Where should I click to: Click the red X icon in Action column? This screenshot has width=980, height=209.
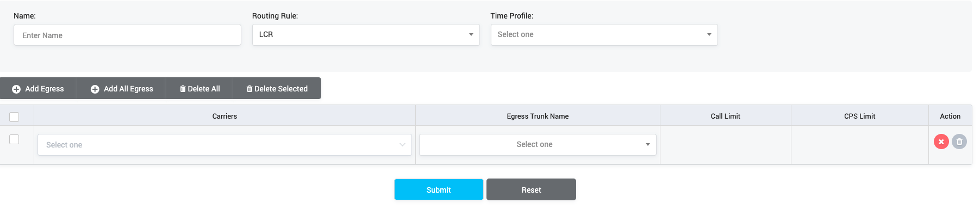[941, 142]
